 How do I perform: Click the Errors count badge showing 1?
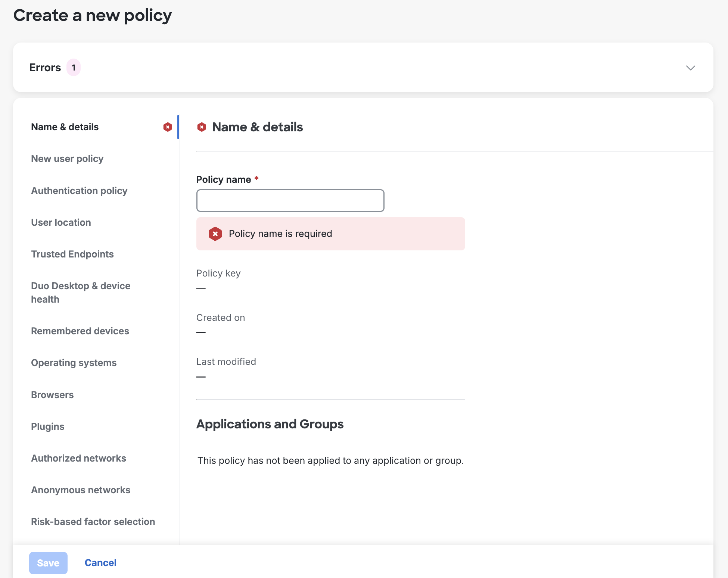click(x=74, y=67)
